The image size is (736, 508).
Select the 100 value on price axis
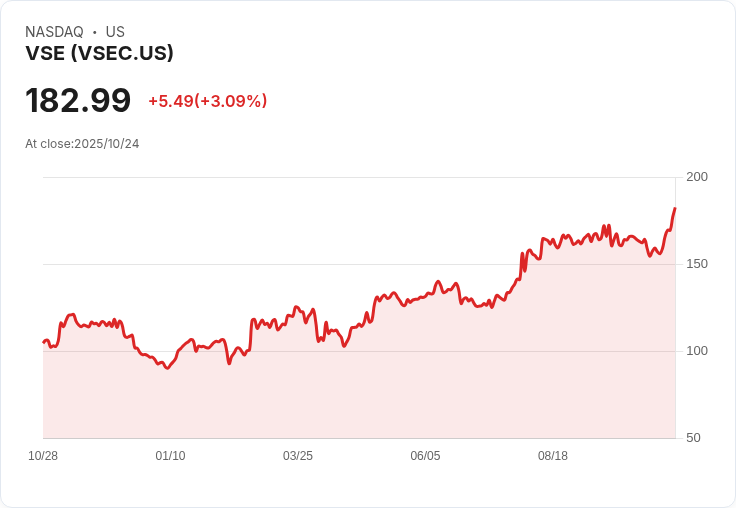(697, 351)
